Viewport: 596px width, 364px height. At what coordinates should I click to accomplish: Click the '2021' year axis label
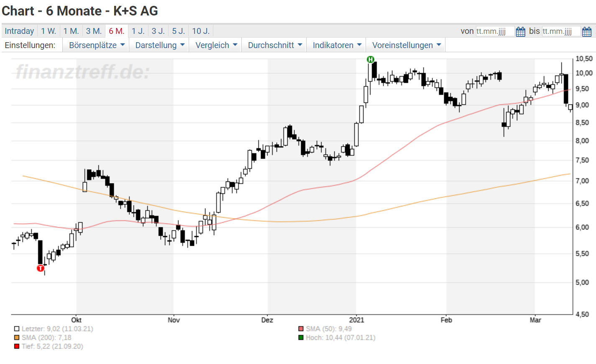(x=357, y=320)
